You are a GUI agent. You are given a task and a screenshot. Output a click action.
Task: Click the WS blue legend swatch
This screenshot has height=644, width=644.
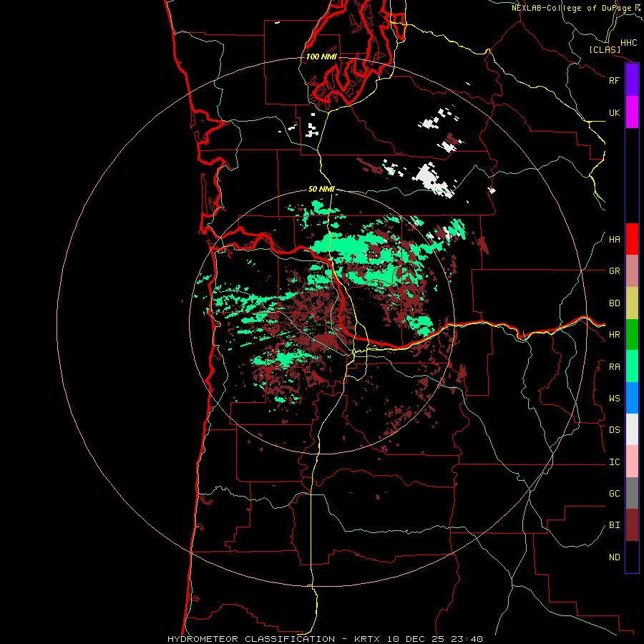pyautogui.click(x=632, y=398)
